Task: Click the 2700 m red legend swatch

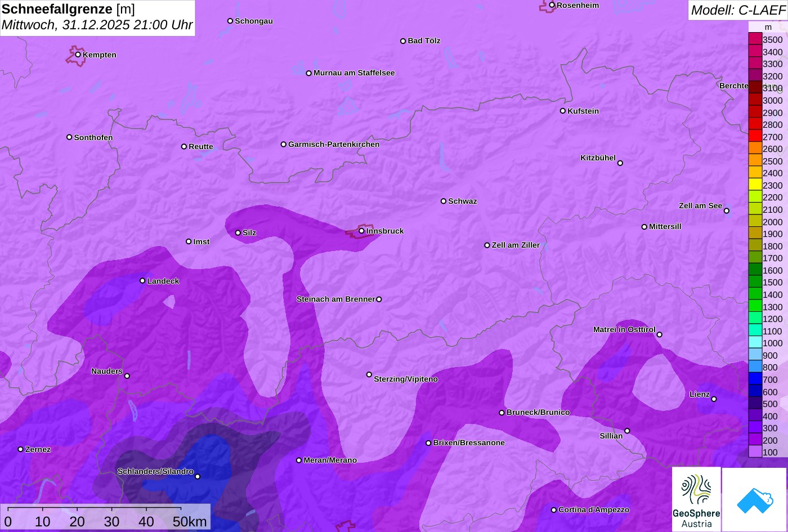Action: (755, 137)
